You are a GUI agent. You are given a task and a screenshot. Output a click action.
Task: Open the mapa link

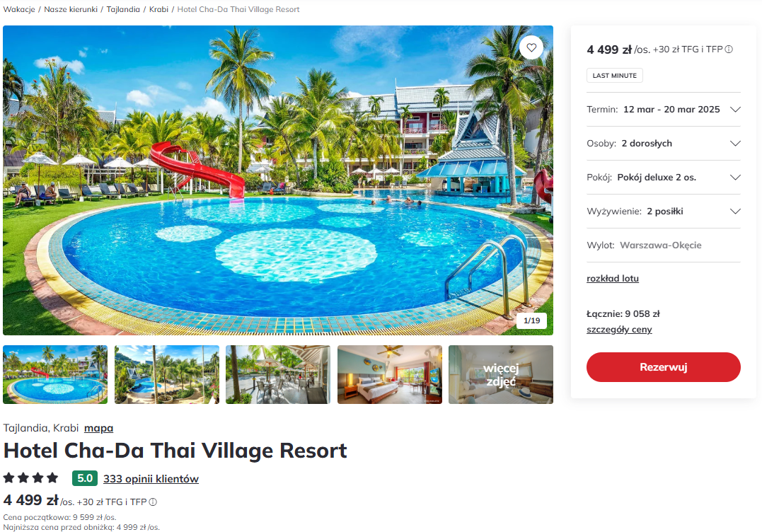[98, 428]
